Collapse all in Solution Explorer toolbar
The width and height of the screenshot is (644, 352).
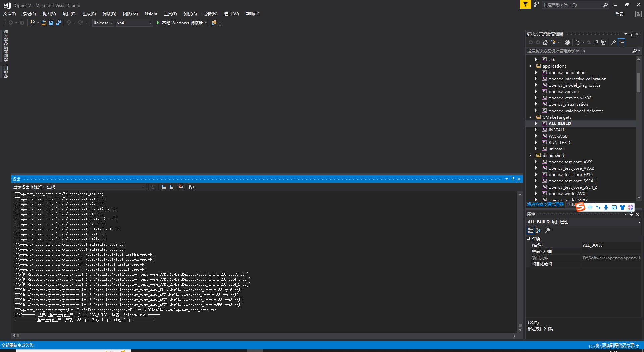tap(596, 42)
